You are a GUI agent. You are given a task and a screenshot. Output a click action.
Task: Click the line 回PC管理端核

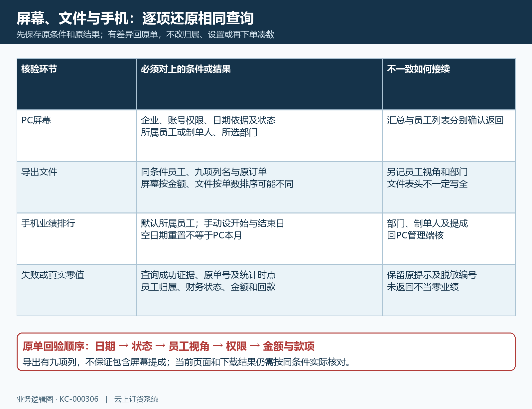[x=415, y=235]
